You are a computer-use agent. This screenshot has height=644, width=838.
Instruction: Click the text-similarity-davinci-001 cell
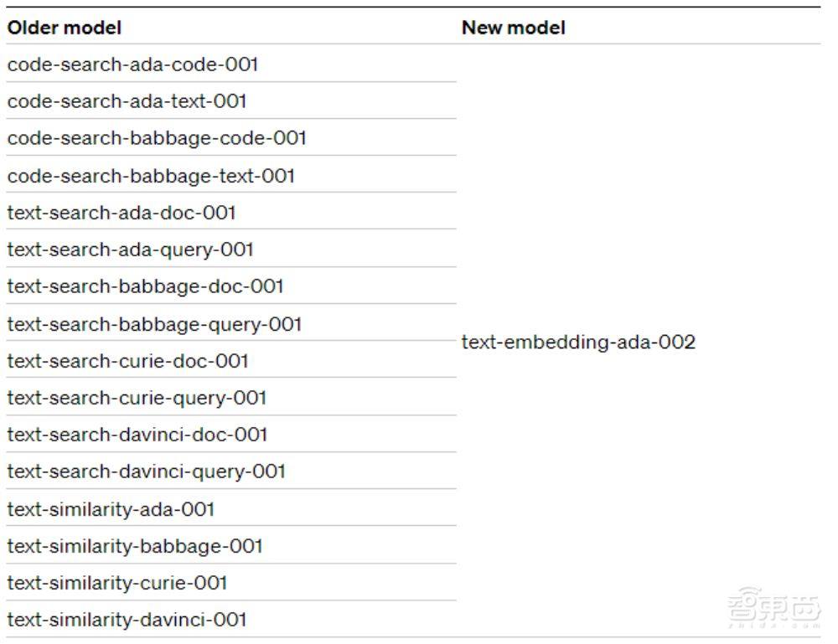click(127, 620)
